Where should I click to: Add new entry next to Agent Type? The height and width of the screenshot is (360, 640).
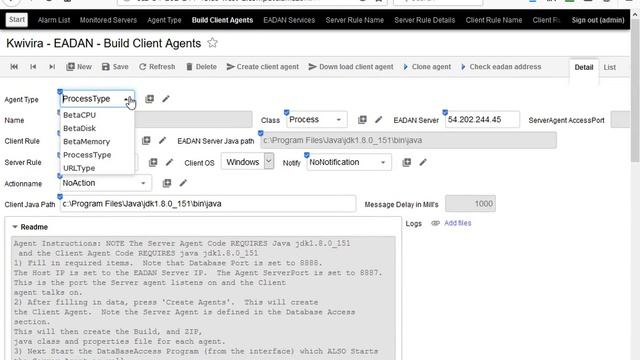149,99
